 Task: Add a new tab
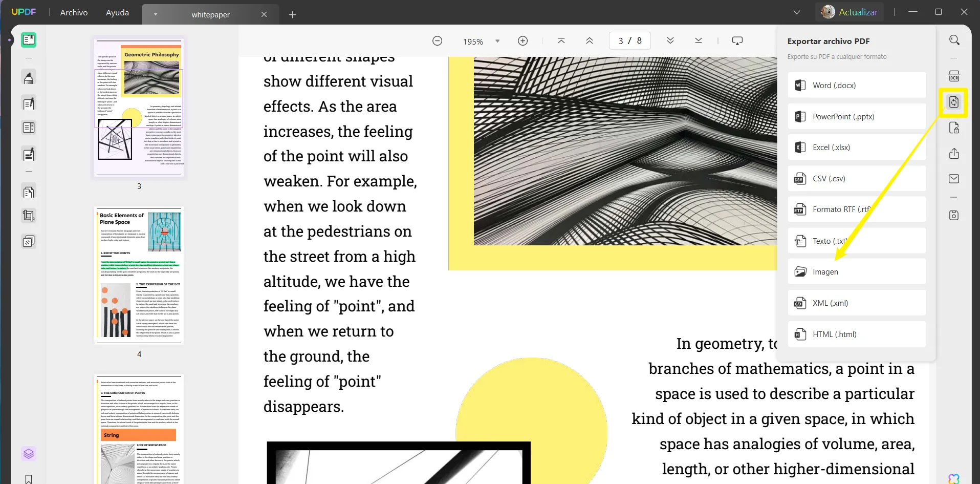click(x=293, y=15)
